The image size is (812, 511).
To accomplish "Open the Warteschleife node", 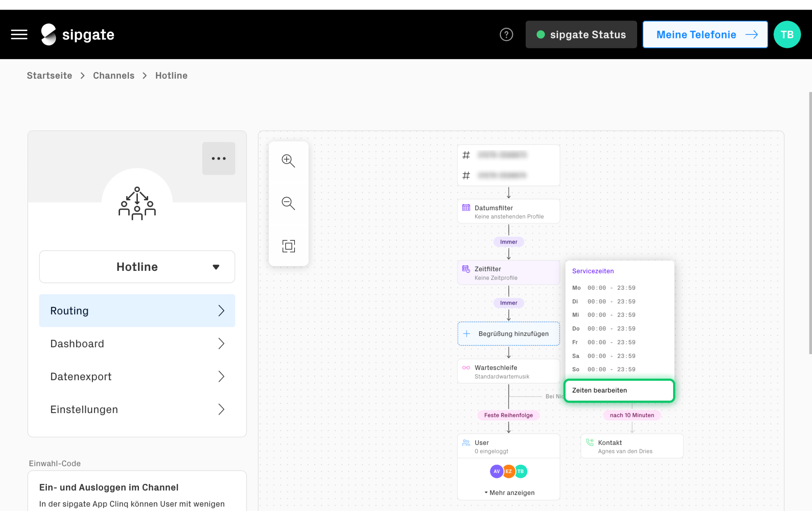I will coord(509,372).
